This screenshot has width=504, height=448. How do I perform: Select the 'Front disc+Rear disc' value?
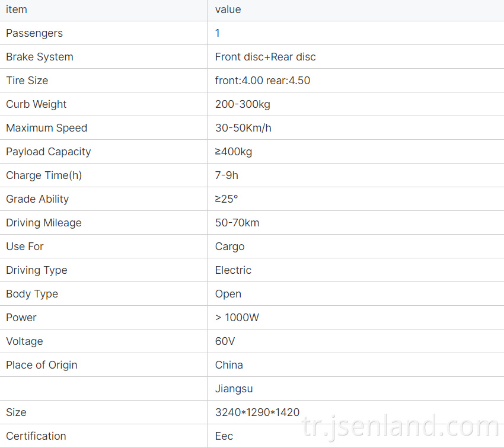click(x=266, y=57)
